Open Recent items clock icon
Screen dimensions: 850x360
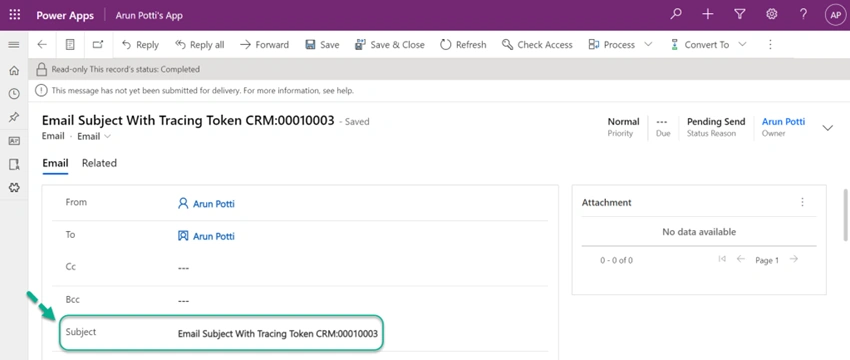click(14, 94)
